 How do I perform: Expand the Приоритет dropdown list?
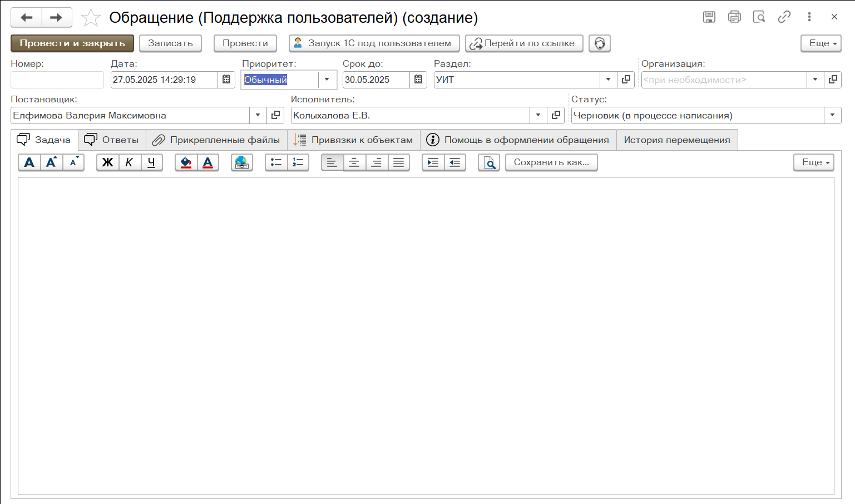[x=327, y=80]
